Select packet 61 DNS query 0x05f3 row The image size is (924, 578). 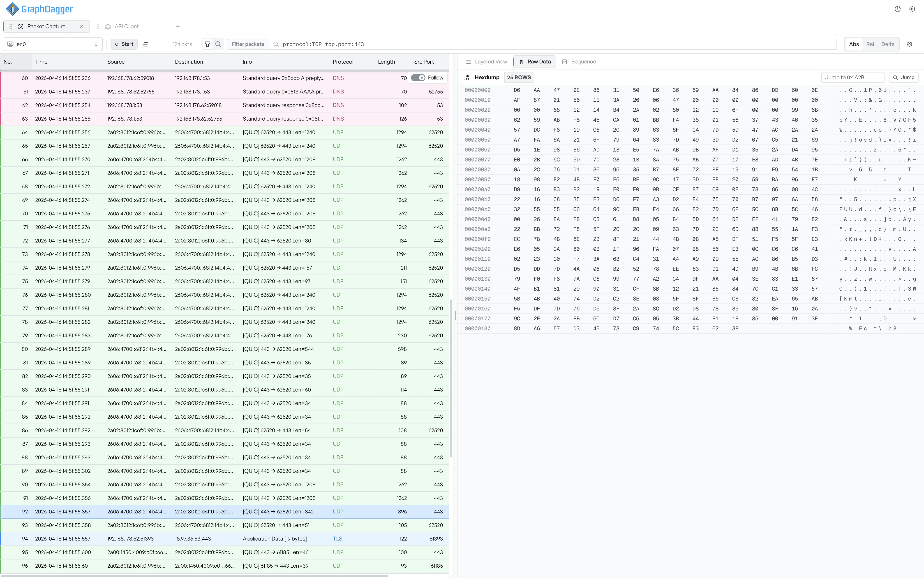224,92
